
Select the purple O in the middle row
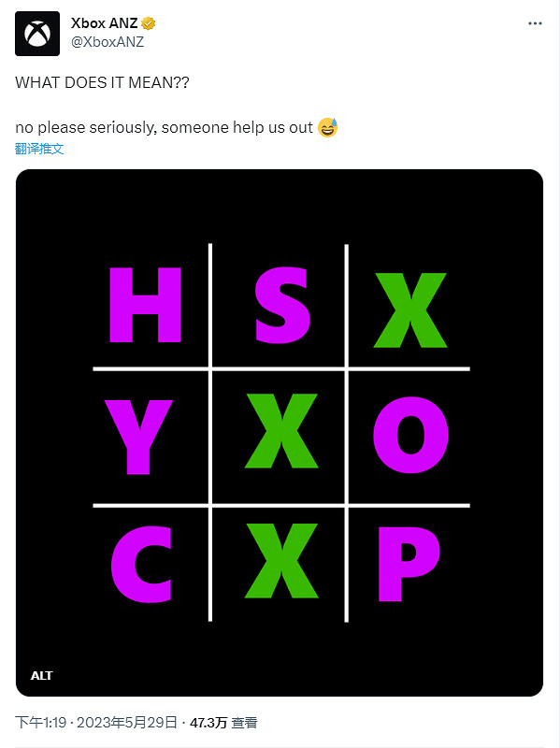point(411,434)
